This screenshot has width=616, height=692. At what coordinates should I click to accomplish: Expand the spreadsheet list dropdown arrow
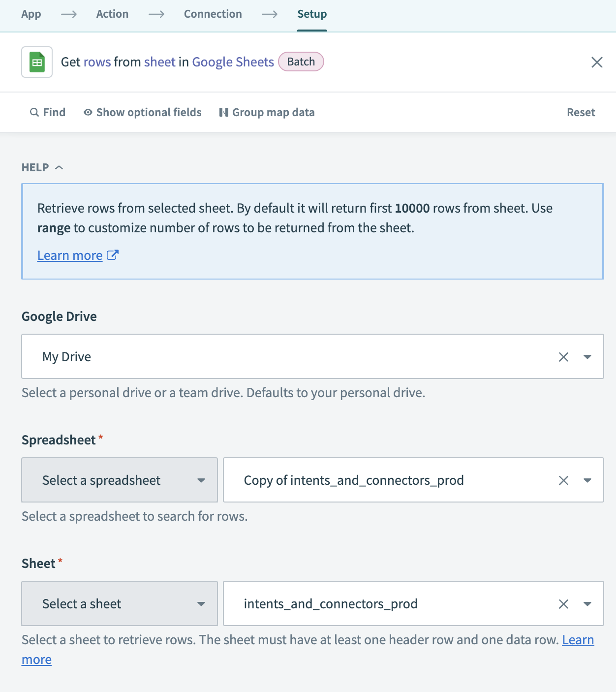[x=587, y=480]
